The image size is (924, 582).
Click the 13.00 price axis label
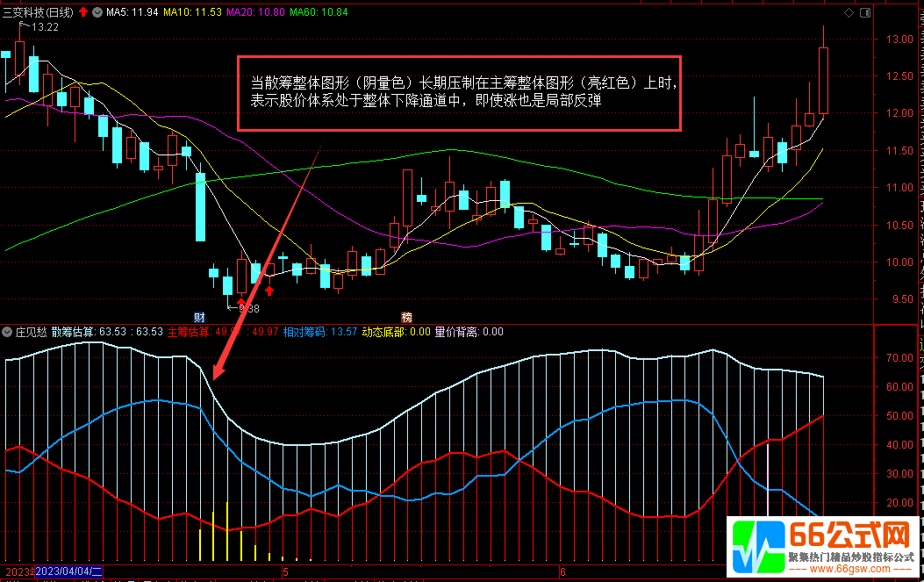coord(899,39)
